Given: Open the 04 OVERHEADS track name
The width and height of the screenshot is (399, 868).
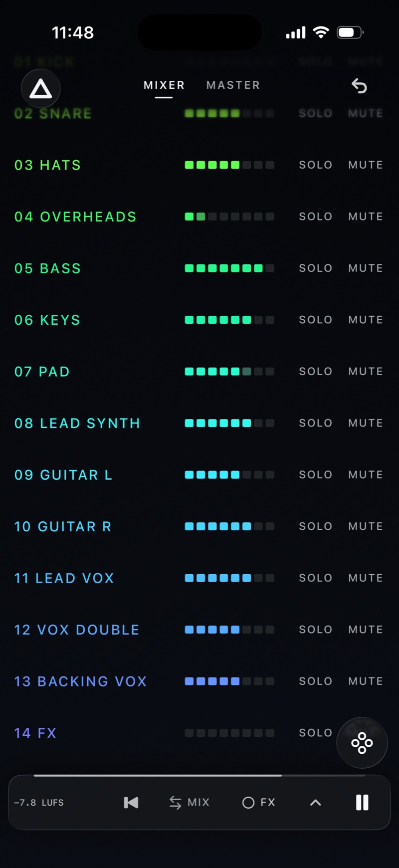Looking at the screenshot, I should tap(75, 217).
